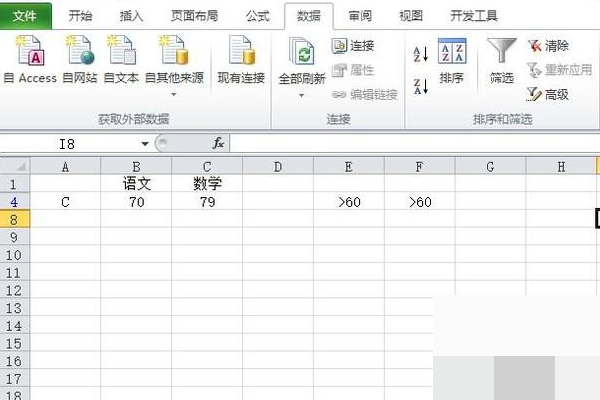This screenshot has width=600, height=400.
Task: Import data From Text (自文本) icon
Action: tap(121, 51)
